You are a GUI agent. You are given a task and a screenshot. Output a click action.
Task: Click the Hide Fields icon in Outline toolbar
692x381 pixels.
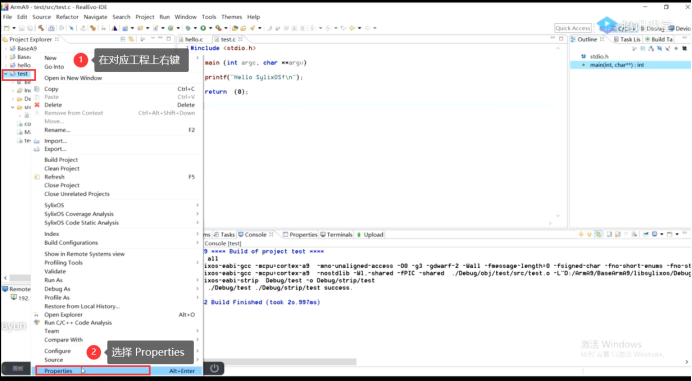(x=659, y=49)
